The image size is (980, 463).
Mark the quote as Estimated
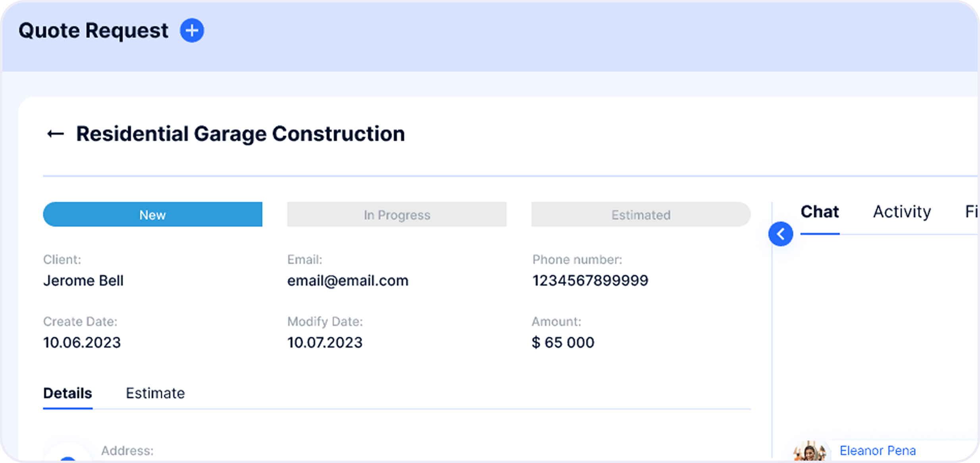(x=641, y=214)
